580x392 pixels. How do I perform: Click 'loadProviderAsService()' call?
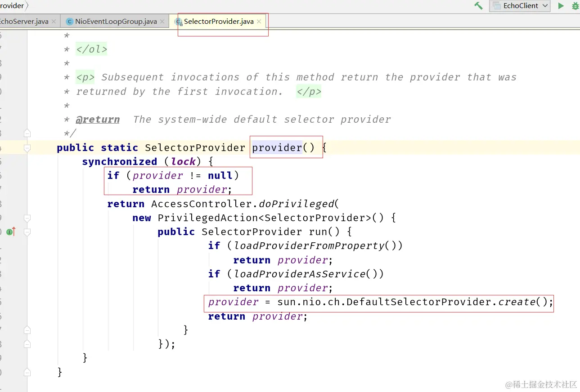306,274
